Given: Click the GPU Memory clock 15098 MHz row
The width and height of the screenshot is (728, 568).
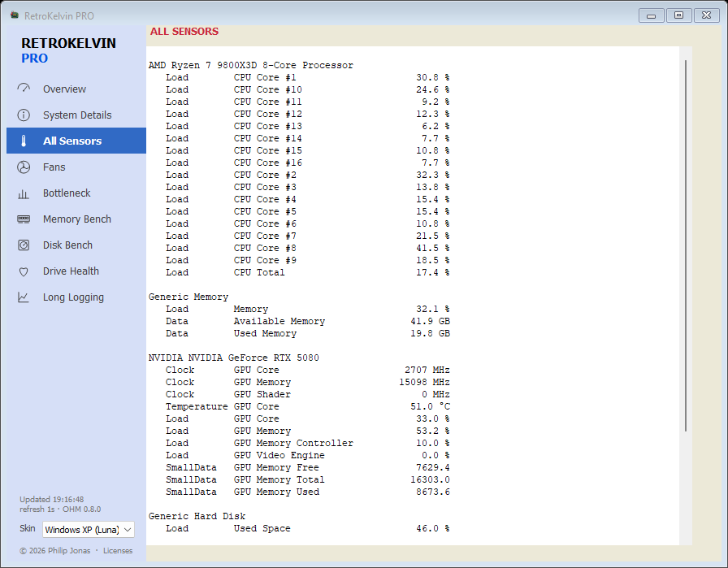Looking at the screenshot, I should (x=307, y=382).
